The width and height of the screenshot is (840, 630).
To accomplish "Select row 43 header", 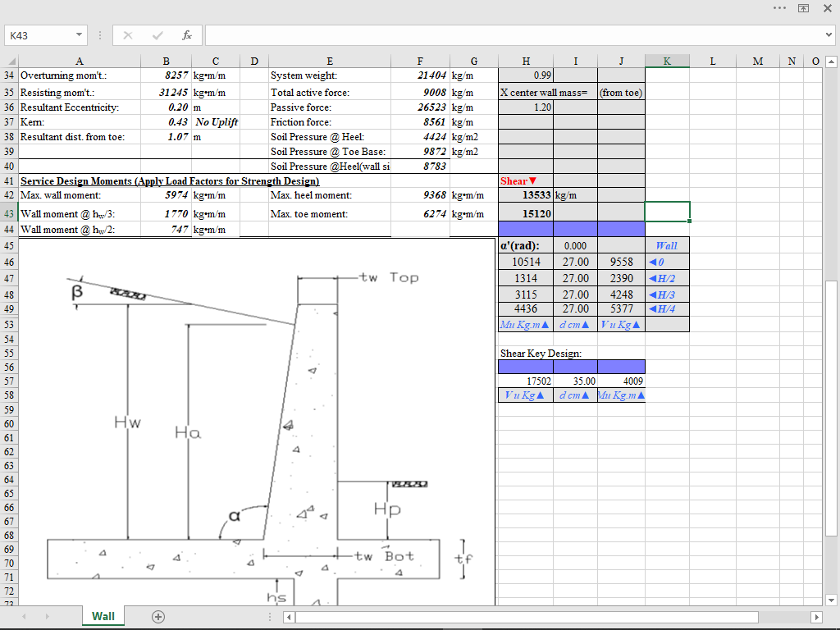I will click(x=9, y=213).
